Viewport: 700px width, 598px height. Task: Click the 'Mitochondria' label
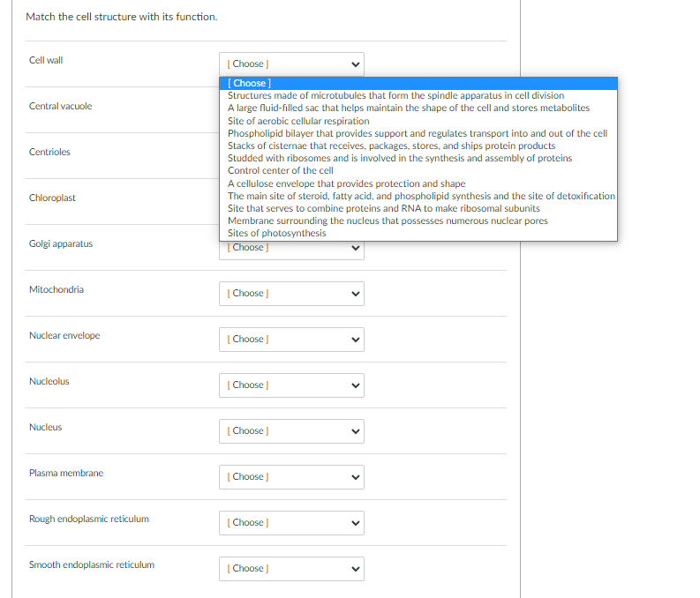pyautogui.click(x=56, y=290)
